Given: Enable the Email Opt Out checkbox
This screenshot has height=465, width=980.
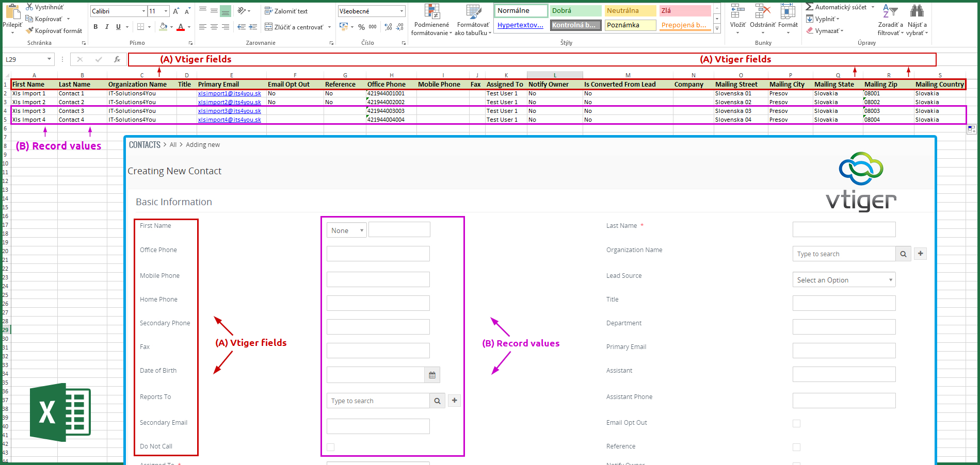Looking at the screenshot, I should click(797, 423).
